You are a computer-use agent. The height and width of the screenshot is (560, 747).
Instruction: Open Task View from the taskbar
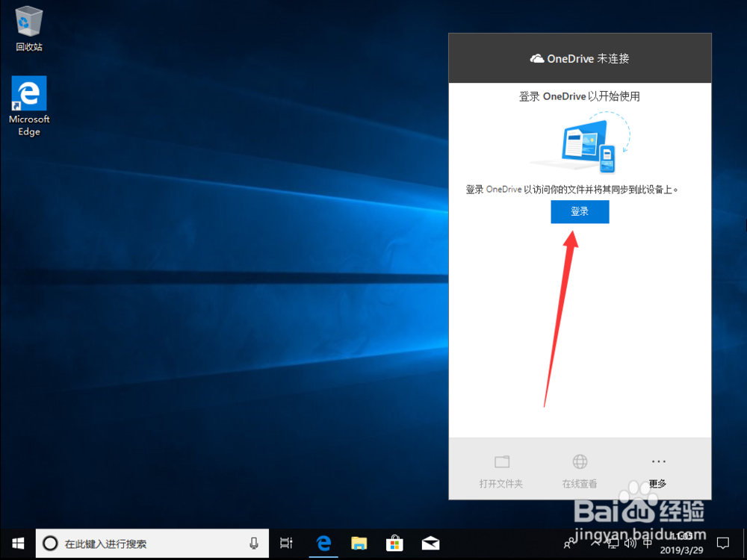[286, 544]
